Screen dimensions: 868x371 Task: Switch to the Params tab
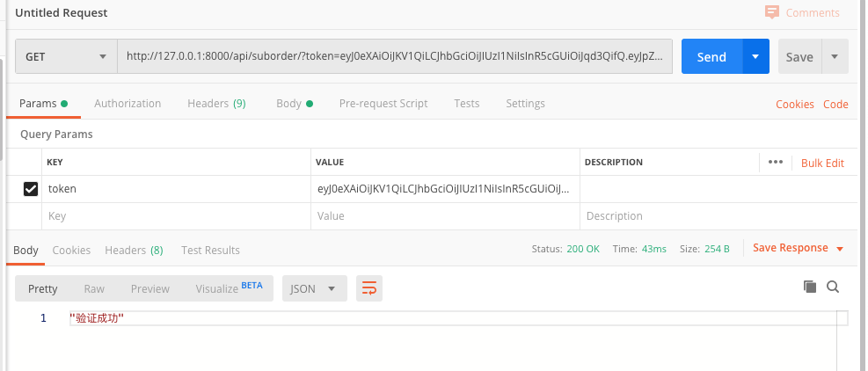coord(43,104)
